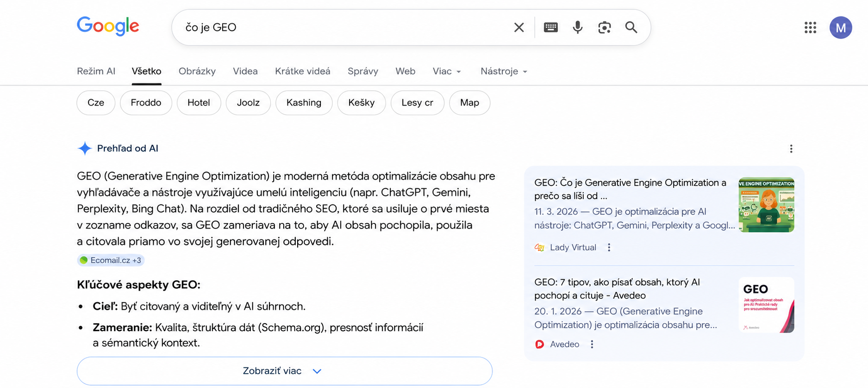The height and width of the screenshot is (388, 868).
Task: Click the Lady Virtual favicon
Action: coord(539,247)
